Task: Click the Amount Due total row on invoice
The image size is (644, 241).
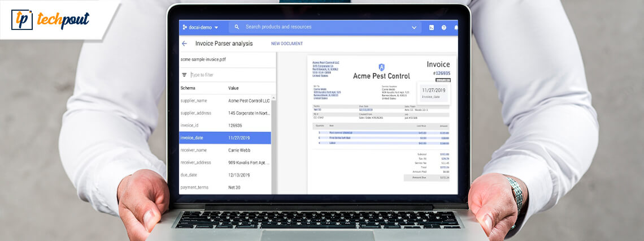Action: pos(427,178)
